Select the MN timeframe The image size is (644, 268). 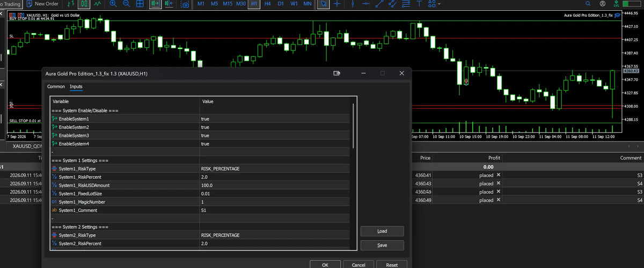point(307,4)
